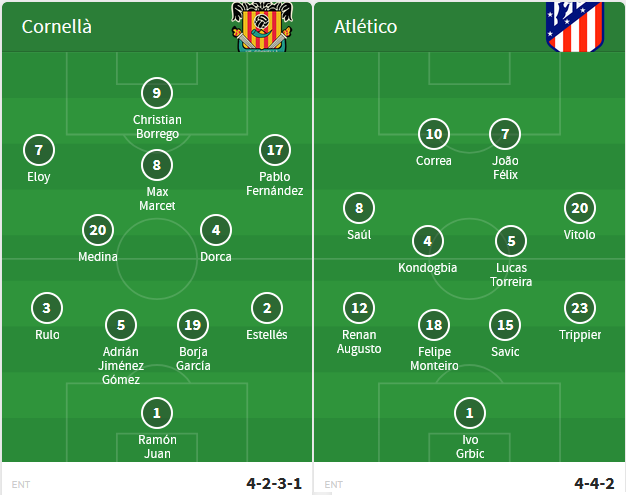Select Cornellà's number 9 Christian Borrego
627x495 pixels.
point(157,93)
